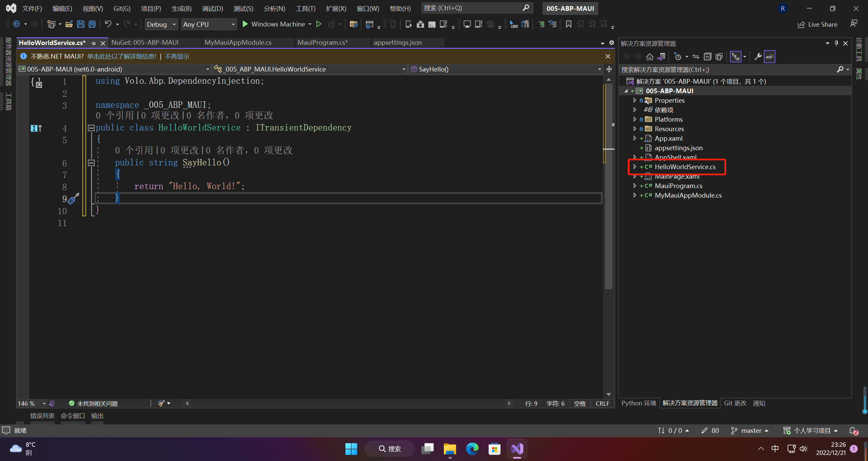Switch to the MyMauiAppModule.cs tab
This screenshot has height=461, width=868.
238,42
